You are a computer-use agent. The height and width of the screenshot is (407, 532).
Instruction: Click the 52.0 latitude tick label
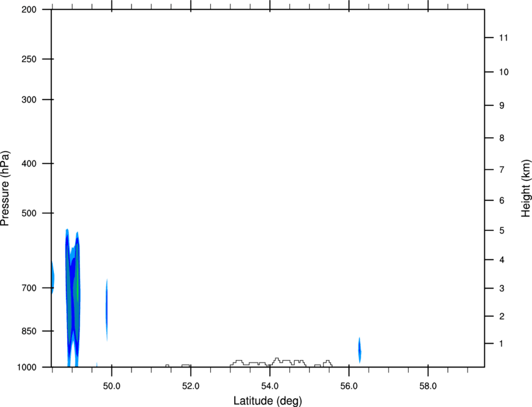pos(191,386)
